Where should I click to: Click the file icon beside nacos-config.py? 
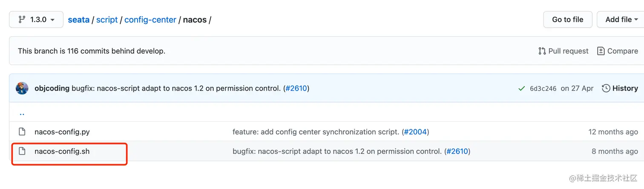point(22,132)
